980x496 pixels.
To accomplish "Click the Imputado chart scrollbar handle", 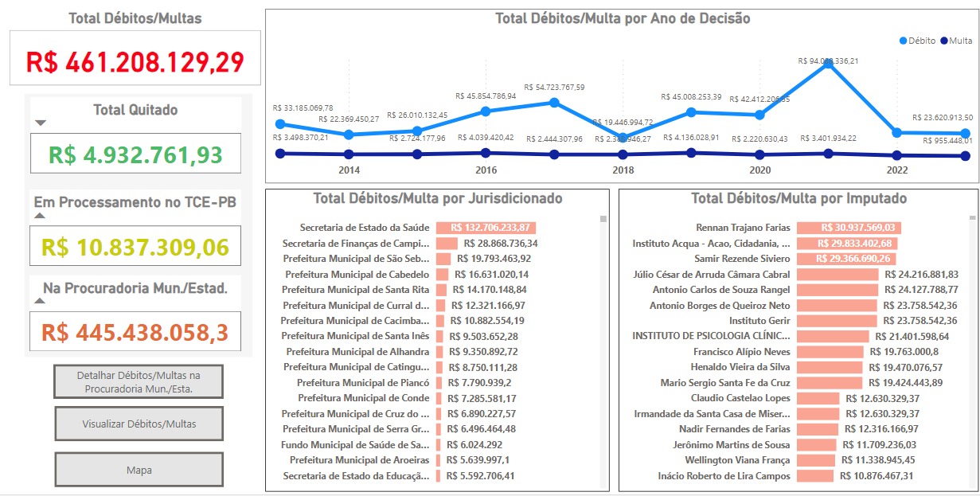I will click(x=972, y=217).
